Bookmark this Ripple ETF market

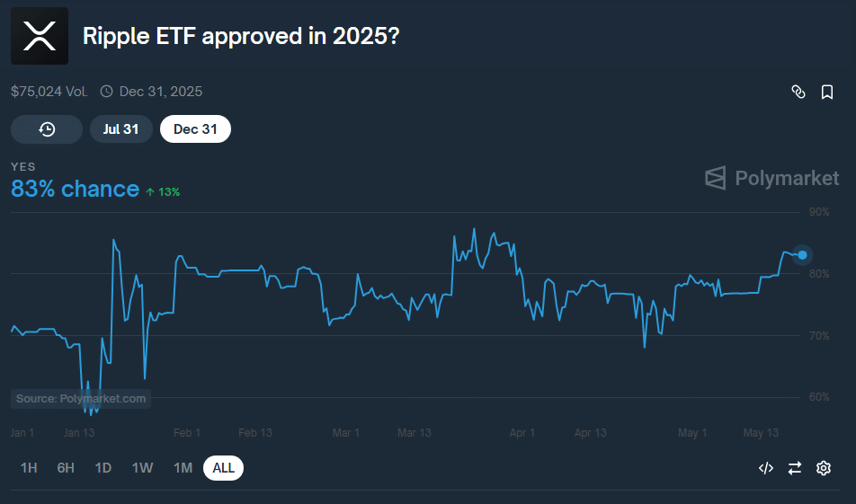827,92
